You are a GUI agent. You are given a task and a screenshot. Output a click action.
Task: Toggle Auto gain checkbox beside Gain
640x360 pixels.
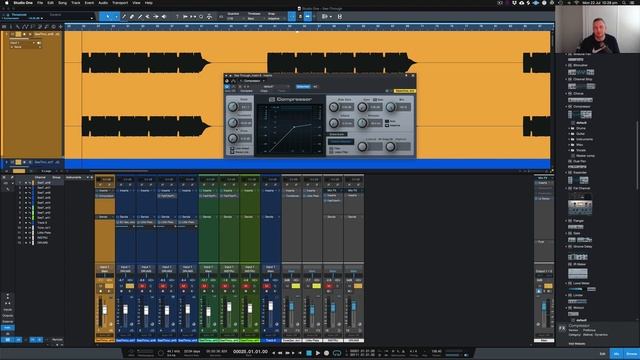tap(375, 100)
